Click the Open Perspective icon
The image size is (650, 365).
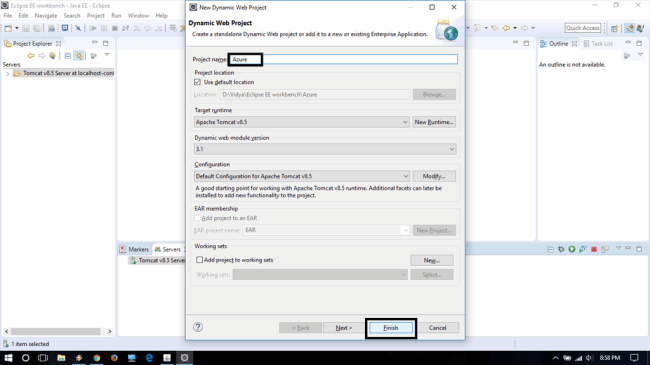click(x=615, y=28)
